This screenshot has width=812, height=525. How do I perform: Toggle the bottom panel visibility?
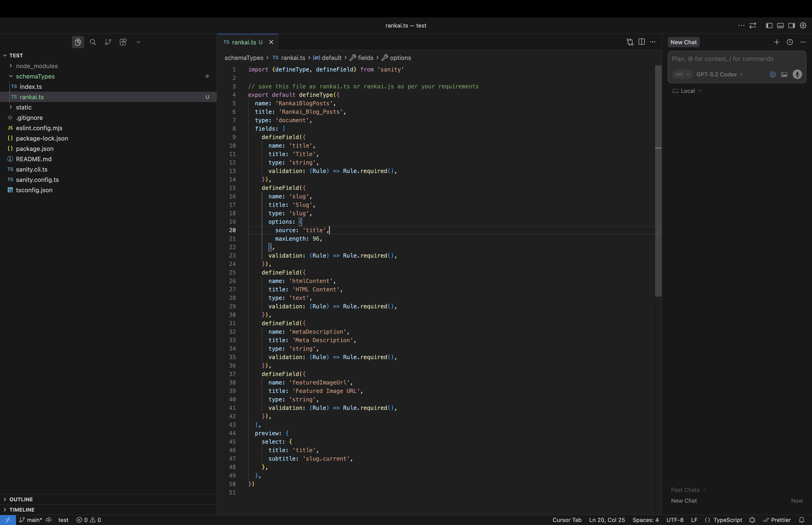[x=780, y=25]
